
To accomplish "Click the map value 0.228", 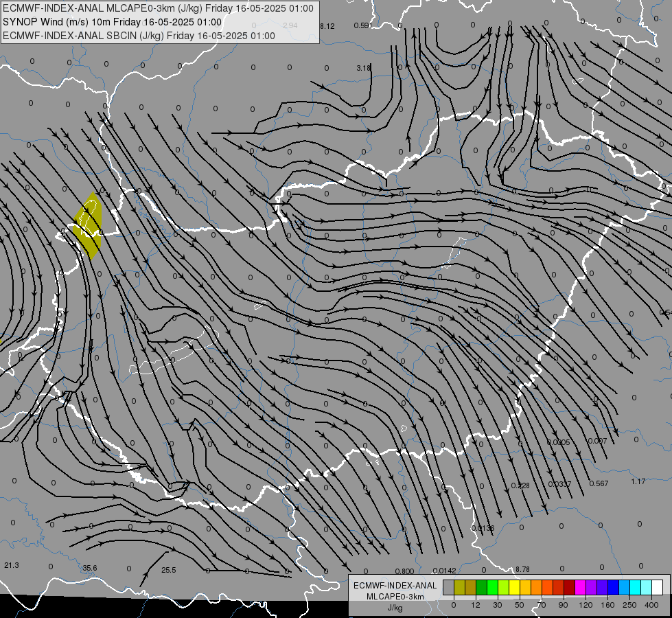I will pos(520,485).
